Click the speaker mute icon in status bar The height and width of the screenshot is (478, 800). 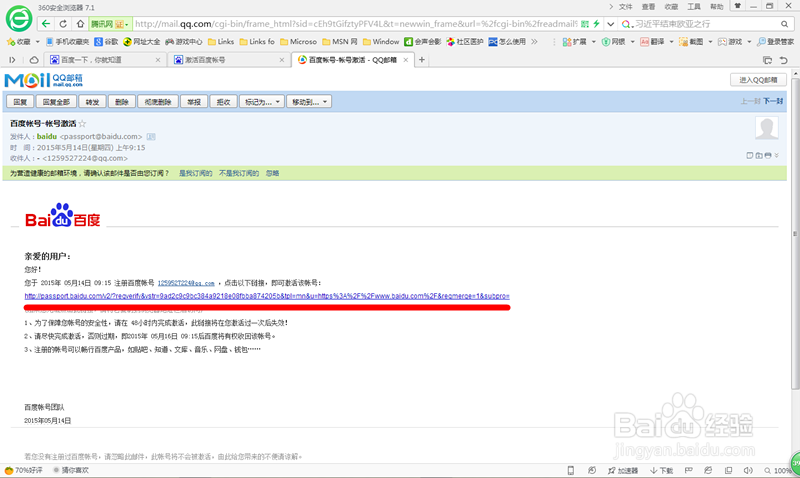click(748, 470)
